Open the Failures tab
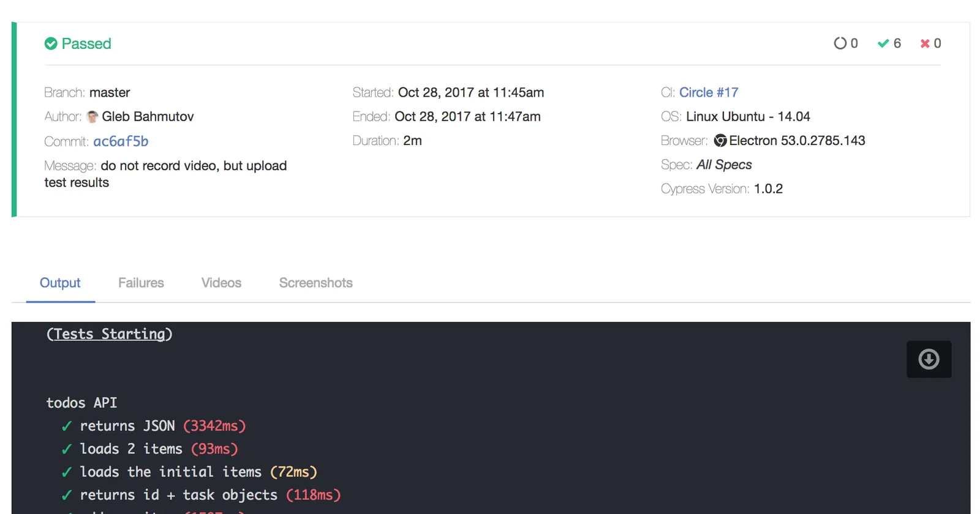The width and height of the screenshot is (980, 514). [x=141, y=283]
